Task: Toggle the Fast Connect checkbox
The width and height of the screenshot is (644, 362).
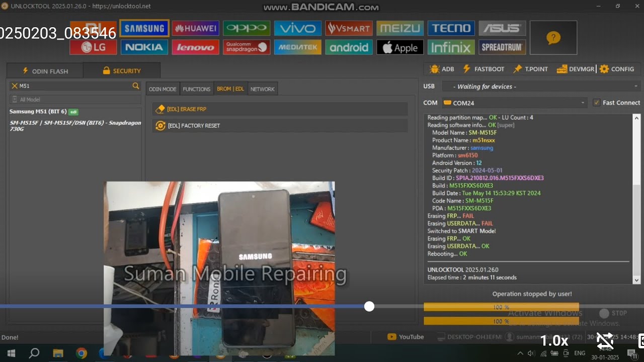Action: tap(597, 103)
